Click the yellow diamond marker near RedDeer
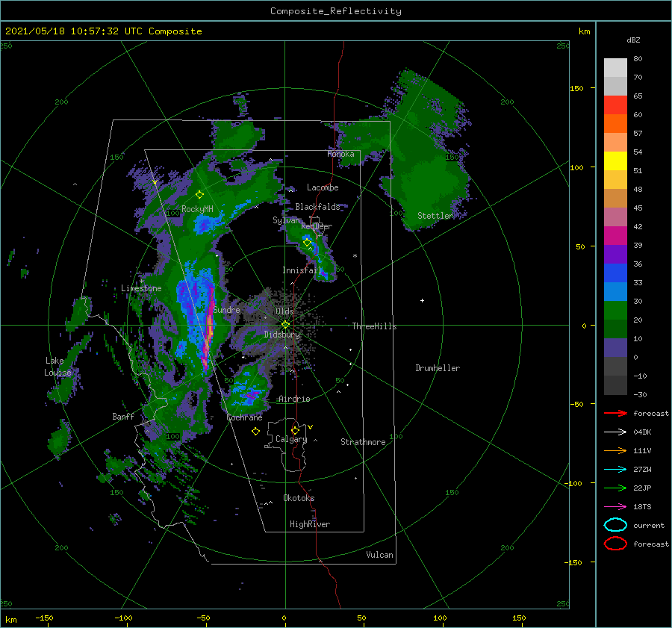Viewport: 672px width, 628px height. pyautogui.click(x=307, y=243)
